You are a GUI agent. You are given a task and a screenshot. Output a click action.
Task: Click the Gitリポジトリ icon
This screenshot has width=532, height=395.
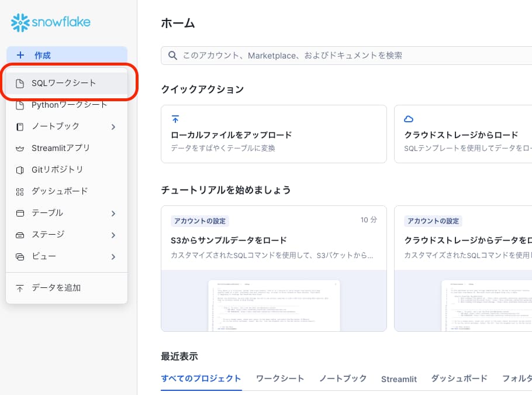(20, 170)
